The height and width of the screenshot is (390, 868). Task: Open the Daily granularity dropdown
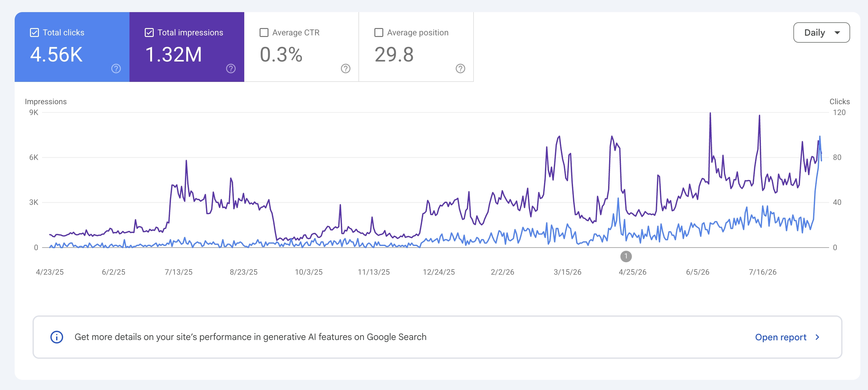pyautogui.click(x=821, y=33)
